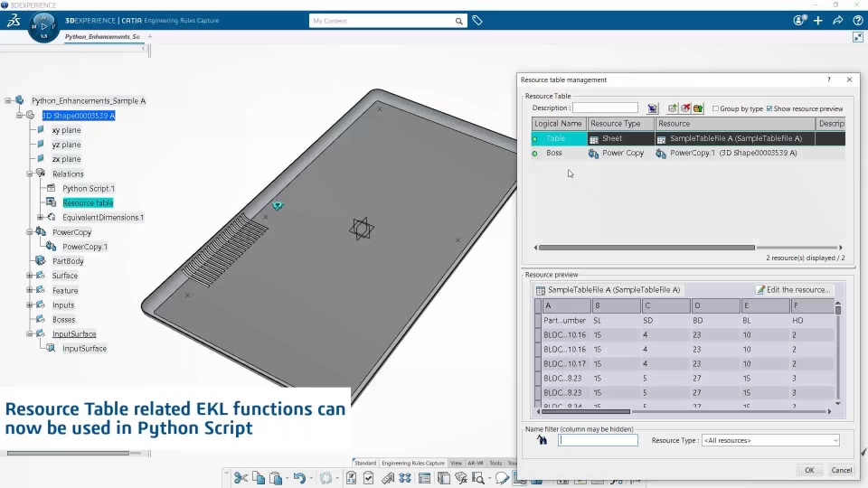Click the blue nodes icon in bottom toolbar
This screenshot has height=488, width=868.
(405, 478)
